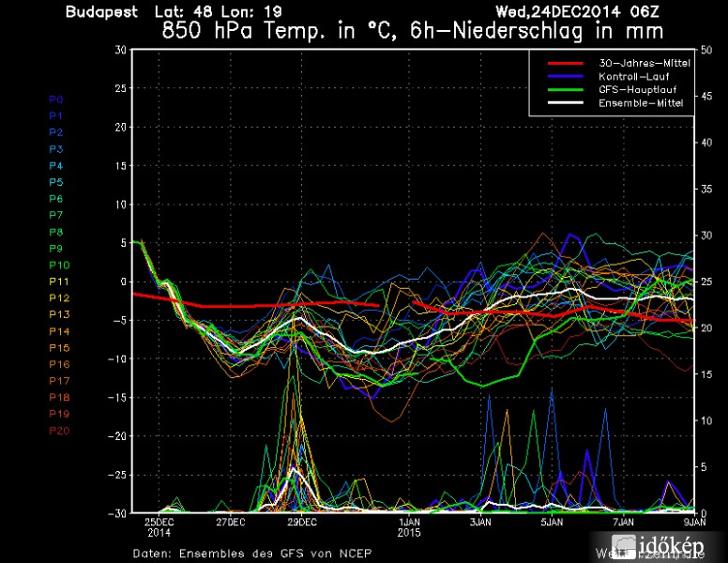Click the Kontroll-Lauf legend text
728x563 pixels.
pos(634,77)
